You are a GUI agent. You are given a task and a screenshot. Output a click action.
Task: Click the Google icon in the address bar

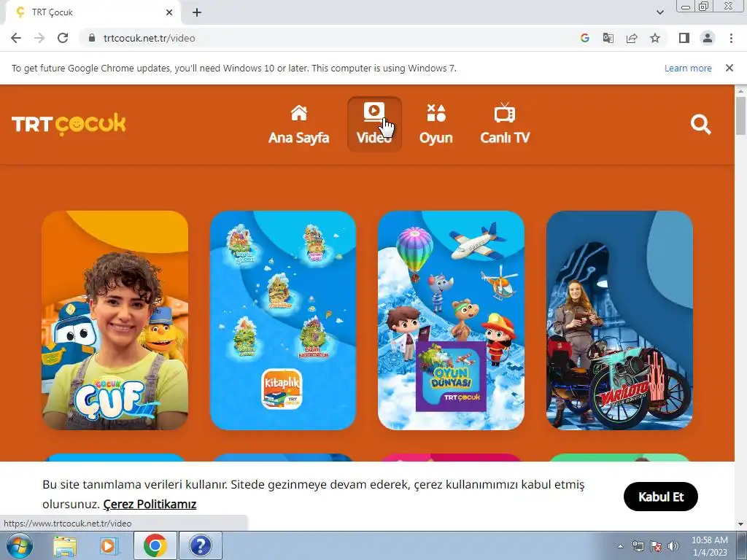pyautogui.click(x=585, y=38)
